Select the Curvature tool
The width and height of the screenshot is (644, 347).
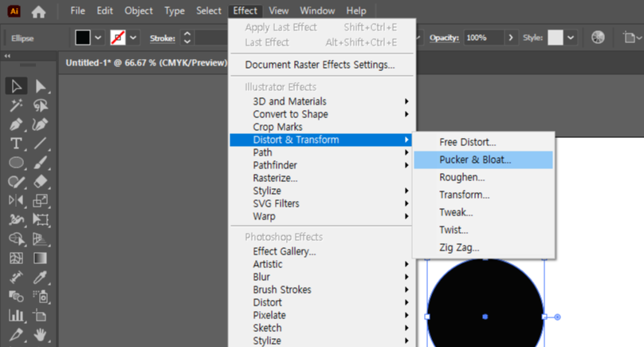40,124
